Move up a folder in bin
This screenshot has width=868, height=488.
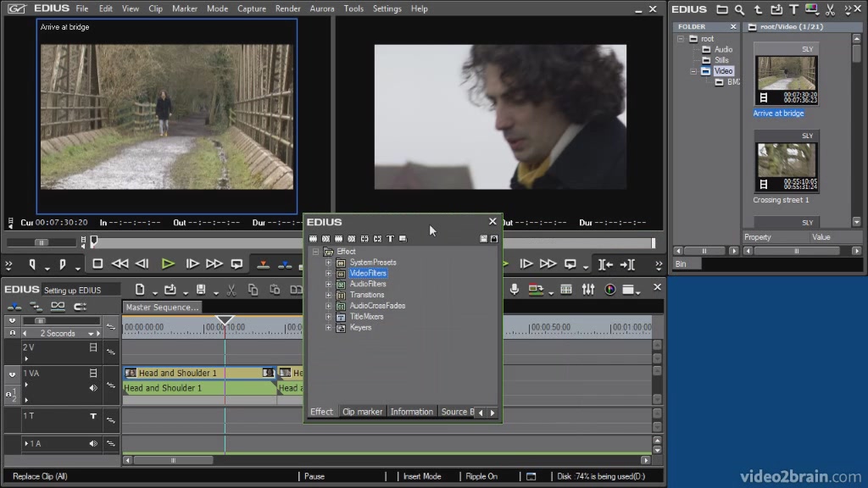tap(758, 9)
